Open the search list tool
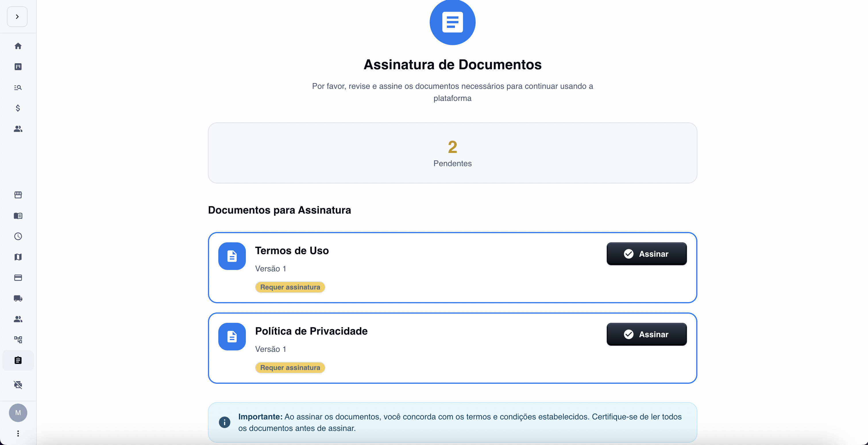This screenshot has height=445, width=868. point(18,88)
